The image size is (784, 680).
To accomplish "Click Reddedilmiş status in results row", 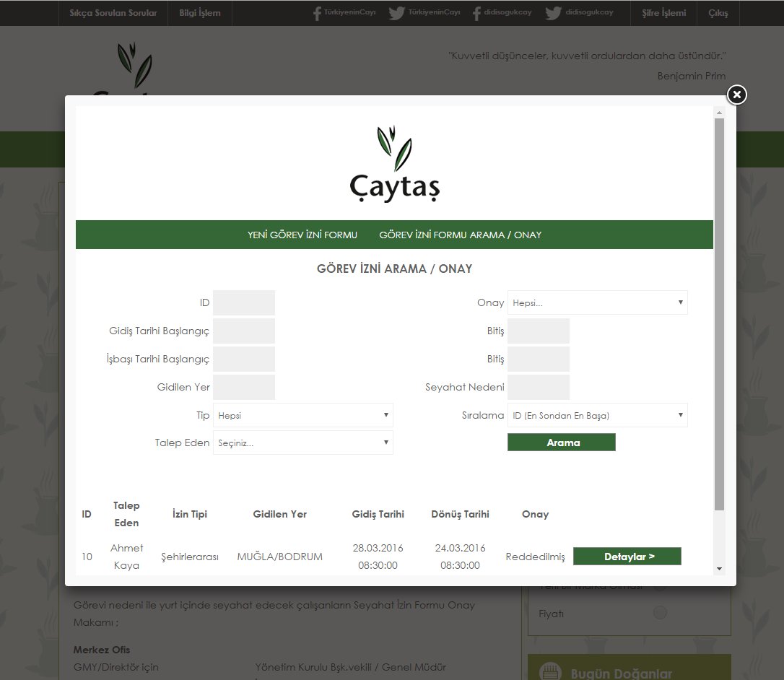I will click(535, 557).
